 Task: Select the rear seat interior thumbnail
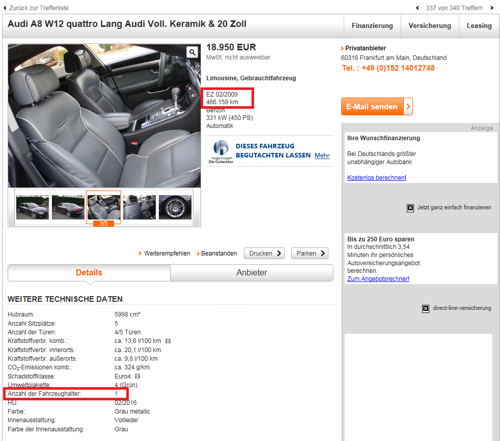pos(139,207)
